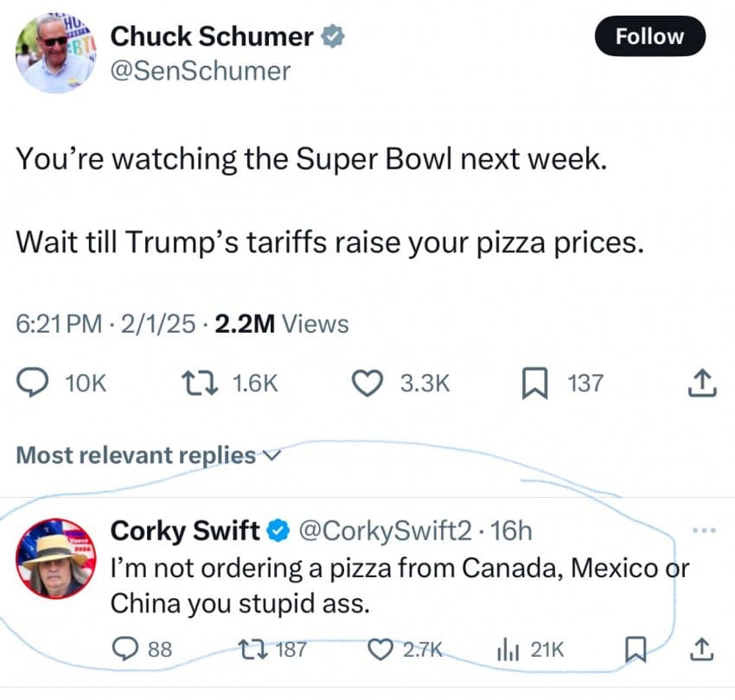Click the Corky Swift display name

185,530
